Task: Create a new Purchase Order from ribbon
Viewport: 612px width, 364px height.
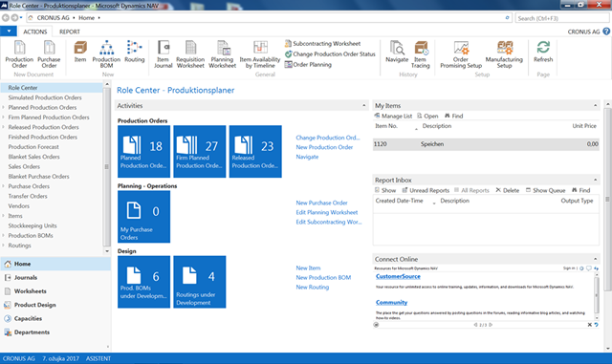Action: (49, 54)
